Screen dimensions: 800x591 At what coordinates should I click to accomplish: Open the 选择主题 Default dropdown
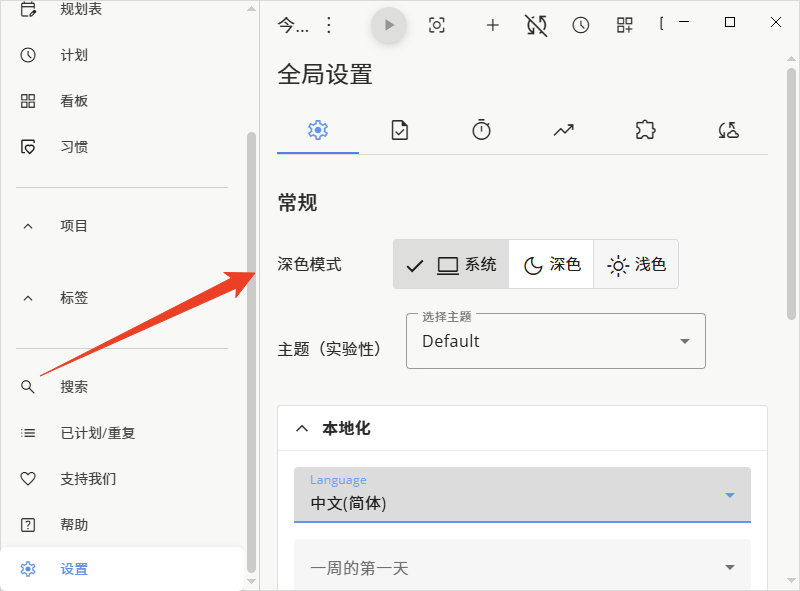click(555, 341)
